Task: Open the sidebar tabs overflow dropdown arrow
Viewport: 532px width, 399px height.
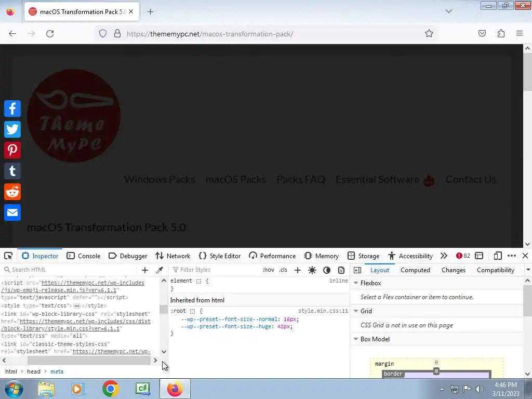Action: (x=528, y=270)
